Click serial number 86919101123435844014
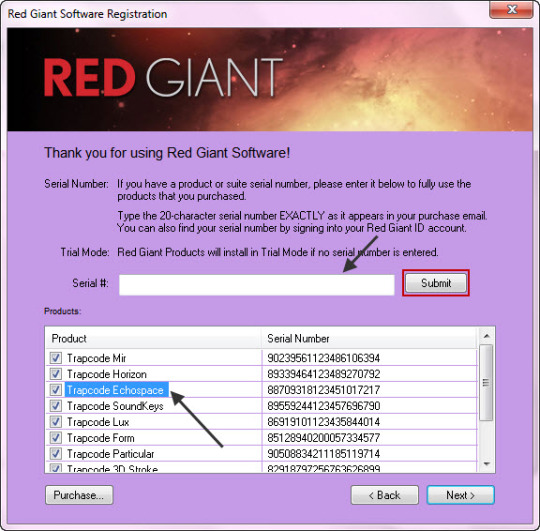The width and height of the screenshot is (540, 531). pos(323,422)
